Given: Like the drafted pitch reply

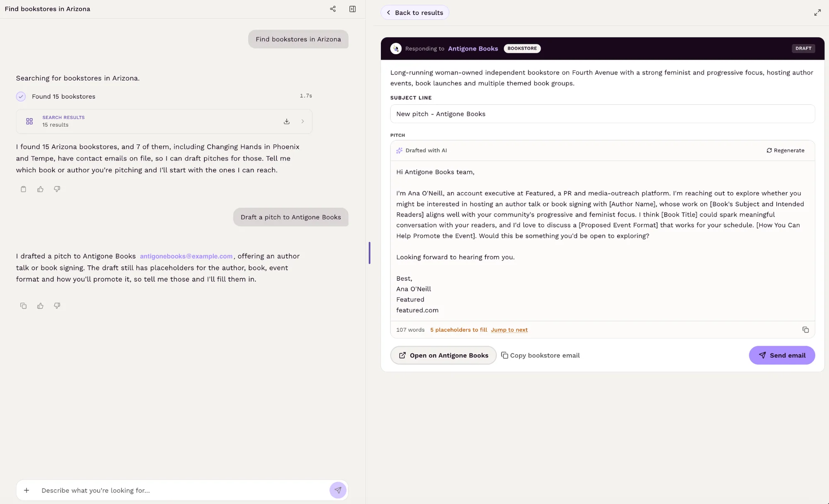Looking at the screenshot, I should [40, 306].
